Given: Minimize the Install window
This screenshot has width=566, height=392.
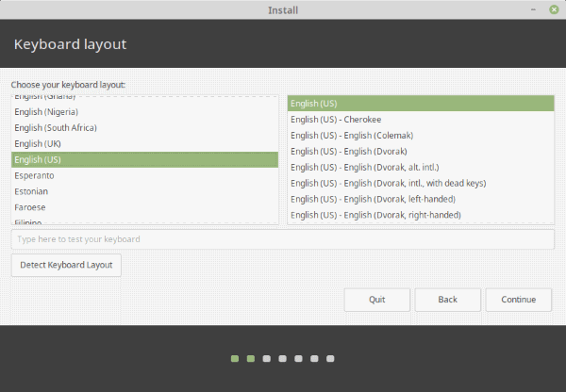Looking at the screenshot, I should (533, 9).
